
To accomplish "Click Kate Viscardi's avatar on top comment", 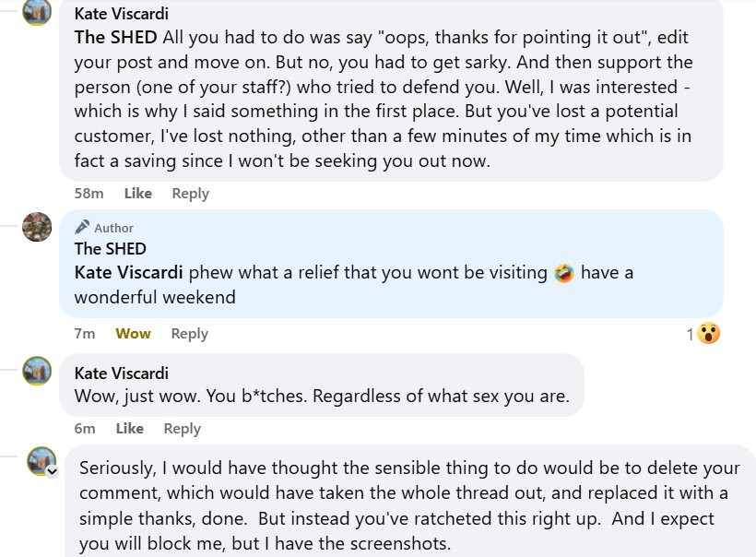I will [37, 11].
